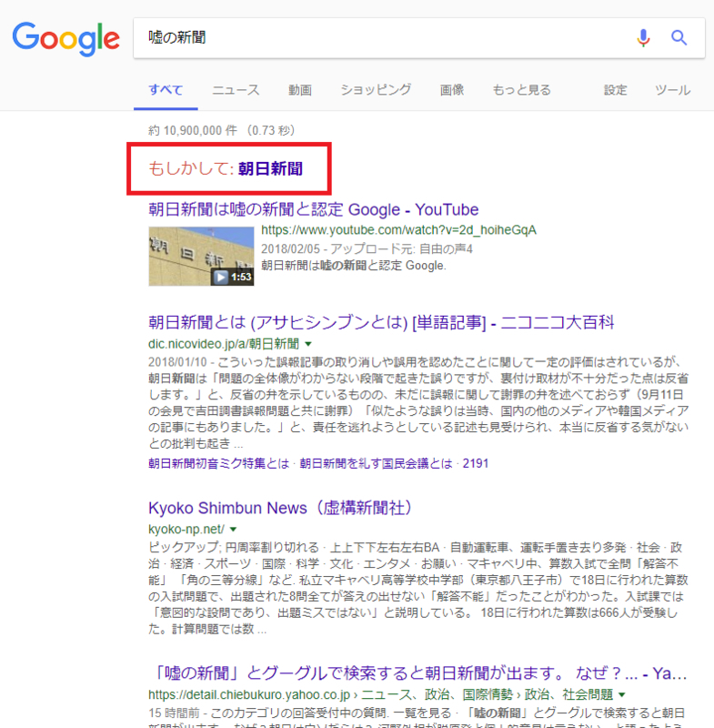Click the Google logo
The image size is (714, 728).
pos(65,39)
